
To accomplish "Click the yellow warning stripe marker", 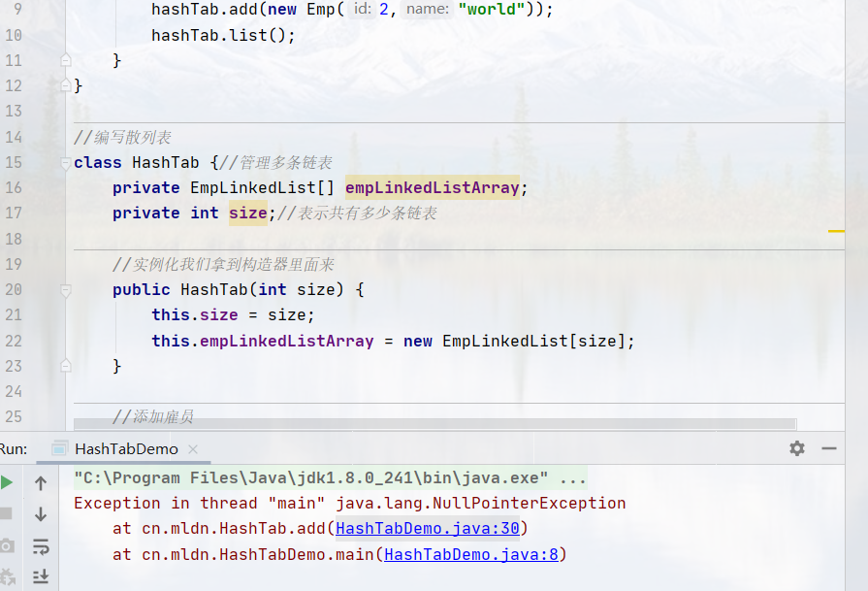I will [836, 231].
